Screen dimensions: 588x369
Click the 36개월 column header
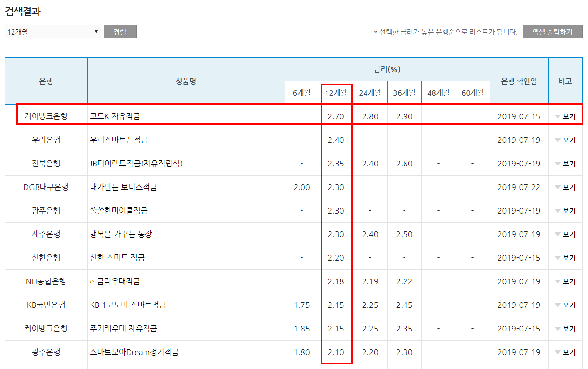[x=405, y=93]
